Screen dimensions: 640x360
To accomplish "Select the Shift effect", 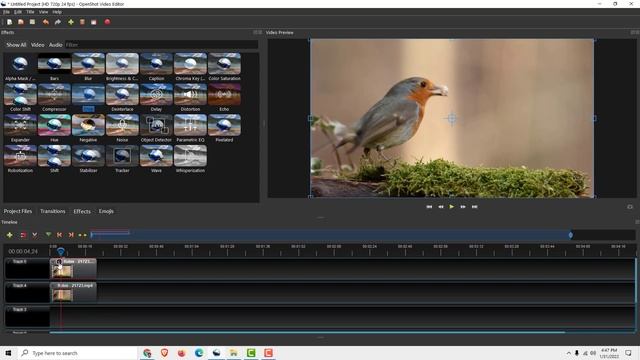I will pyautogui.click(x=54, y=159).
